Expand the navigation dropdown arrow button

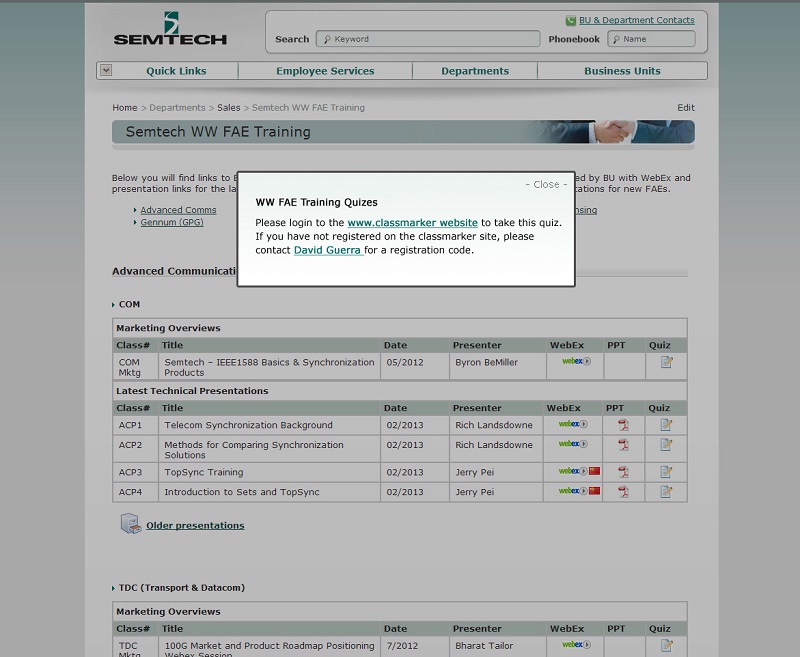point(106,70)
